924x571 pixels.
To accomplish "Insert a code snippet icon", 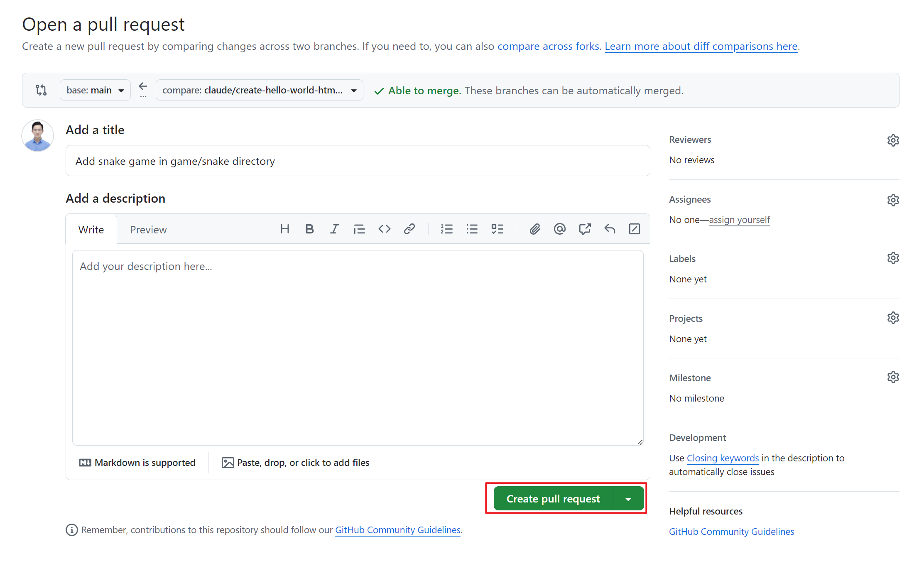I will 385,229.
